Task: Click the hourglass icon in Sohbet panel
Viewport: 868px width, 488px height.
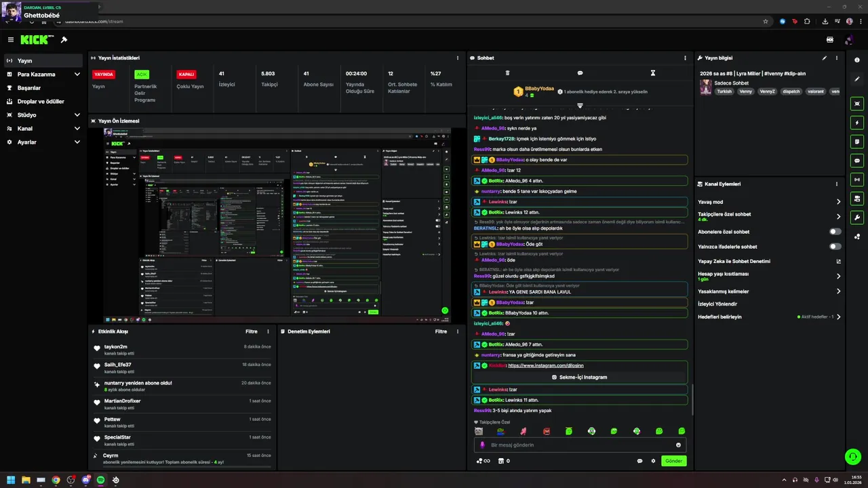Action: point(653,73)
